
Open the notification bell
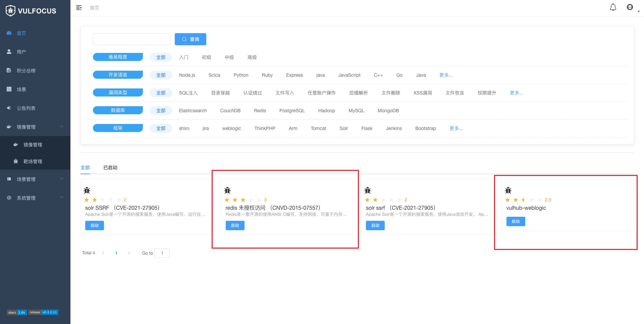pos(613,7)
